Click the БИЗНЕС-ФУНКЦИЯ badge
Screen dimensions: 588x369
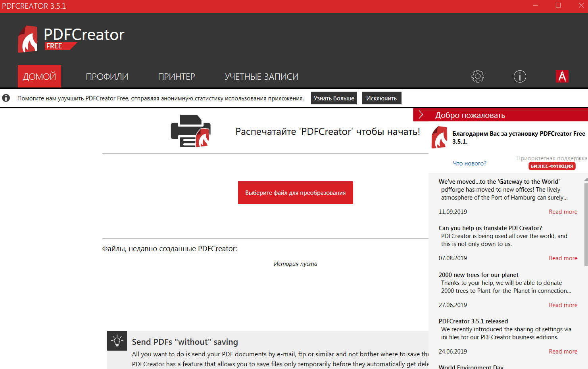[x=552, y=166]
